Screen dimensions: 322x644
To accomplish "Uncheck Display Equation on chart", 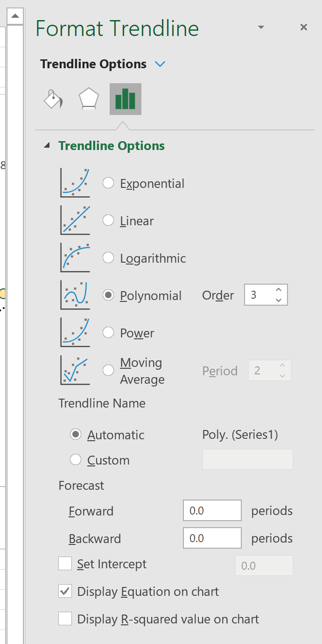I will (x=65, y=592).
